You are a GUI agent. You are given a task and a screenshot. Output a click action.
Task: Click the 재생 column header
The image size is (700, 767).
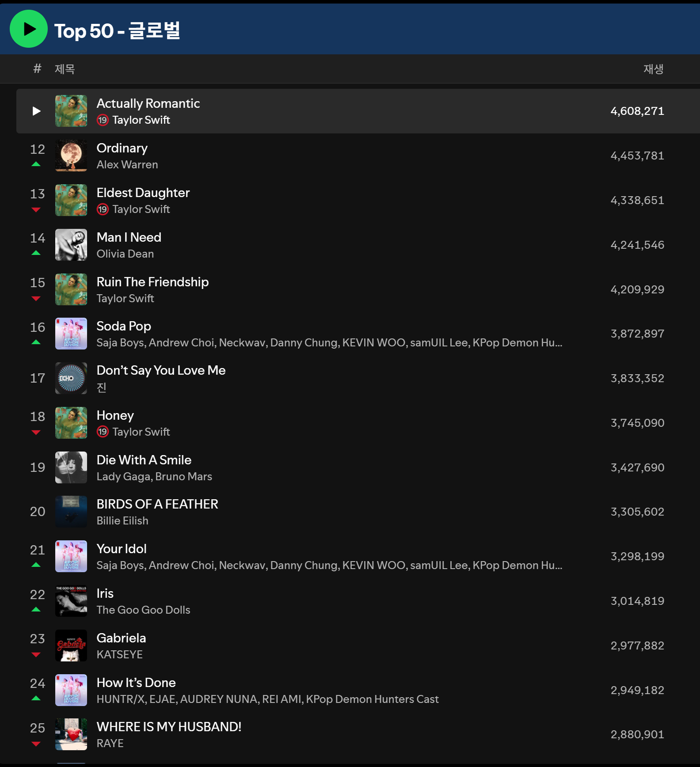click(x=653, y=69)
